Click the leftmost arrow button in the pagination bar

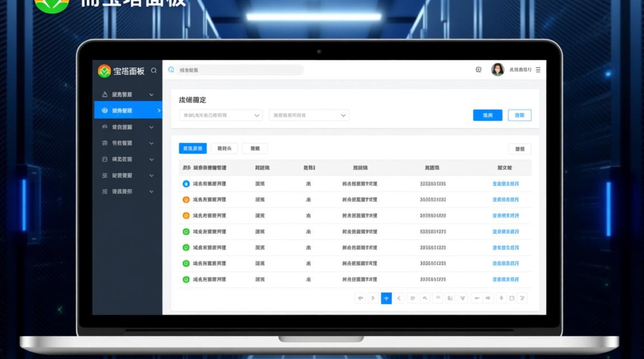point(360,298)
